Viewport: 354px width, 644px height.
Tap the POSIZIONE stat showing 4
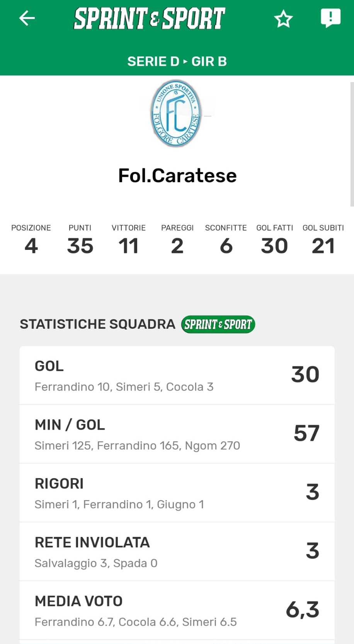[x=31, y=241]
